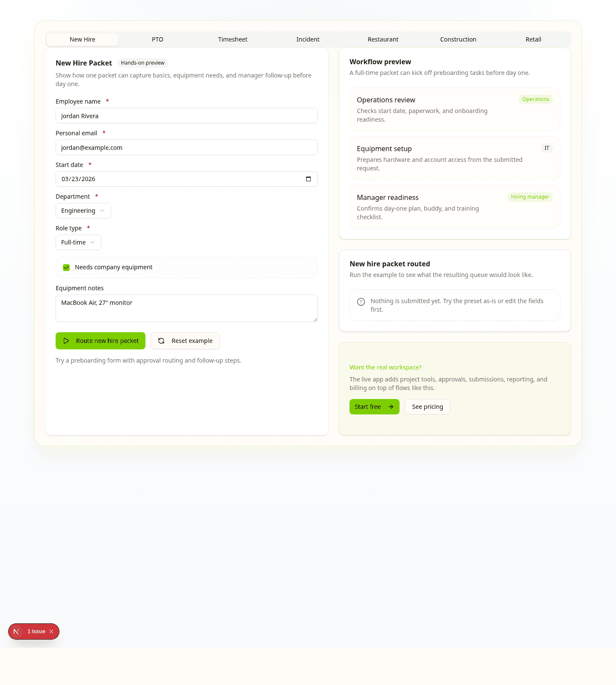Image resolution: width=616 pixels, height=685 pixels.
Task: Expand the Engineering dropdown chevron
Action: pyautogui.click(x=102, y=211)
